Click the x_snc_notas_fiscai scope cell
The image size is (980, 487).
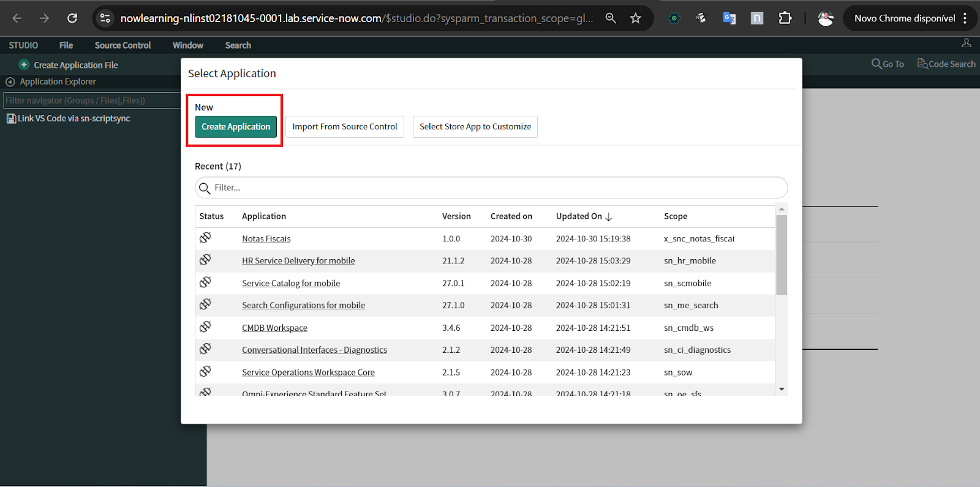point(699,239)
